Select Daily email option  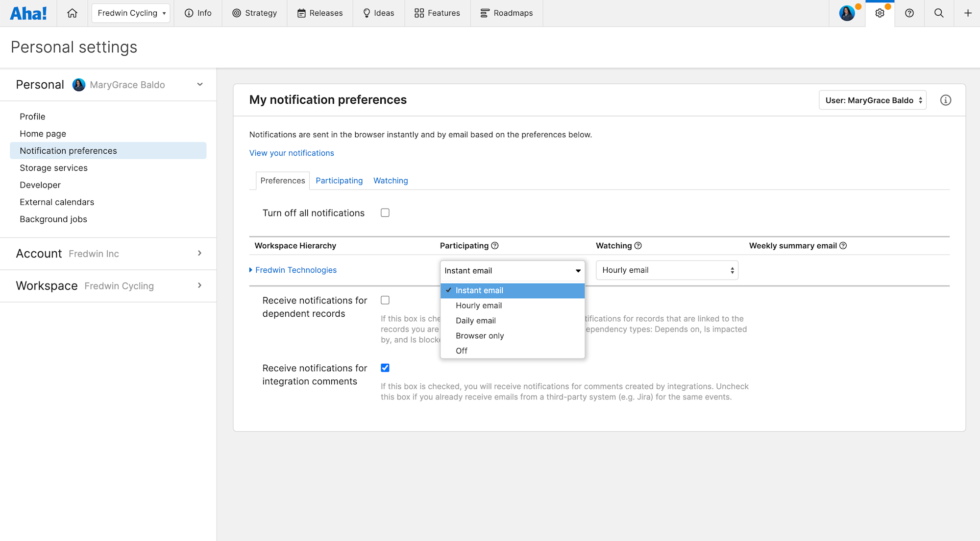475,321
